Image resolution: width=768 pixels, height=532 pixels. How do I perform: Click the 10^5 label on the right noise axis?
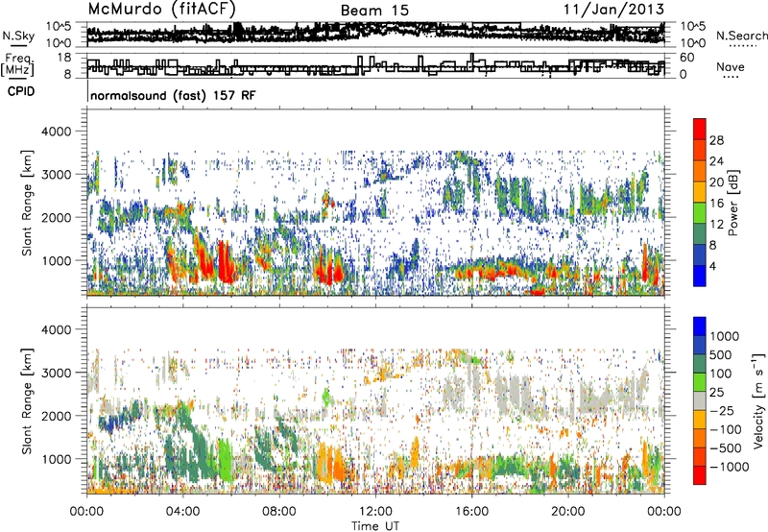(693, 27)
